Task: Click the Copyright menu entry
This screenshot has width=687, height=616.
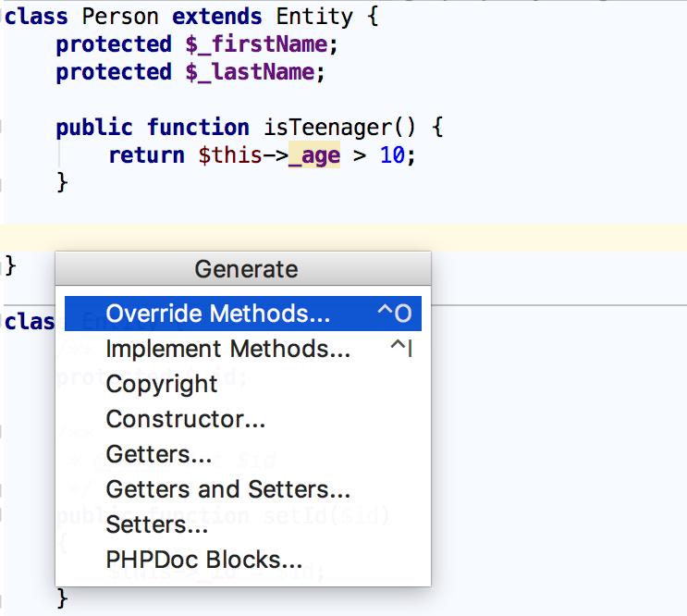Action: 162,384
